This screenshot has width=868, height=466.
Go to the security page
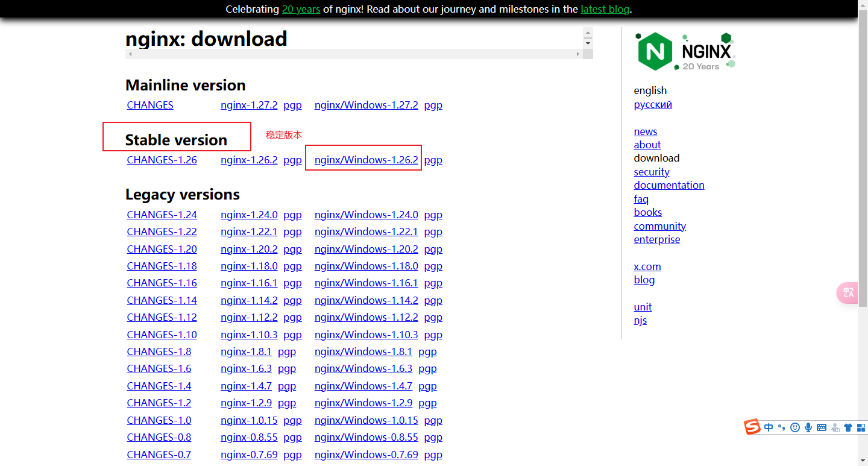tap(652, 172)
